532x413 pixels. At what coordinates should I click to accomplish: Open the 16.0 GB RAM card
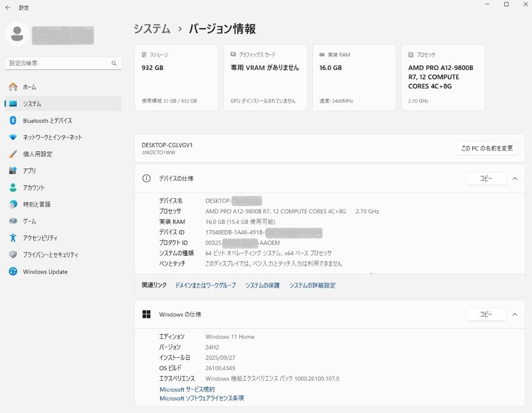tap(354, 77)
